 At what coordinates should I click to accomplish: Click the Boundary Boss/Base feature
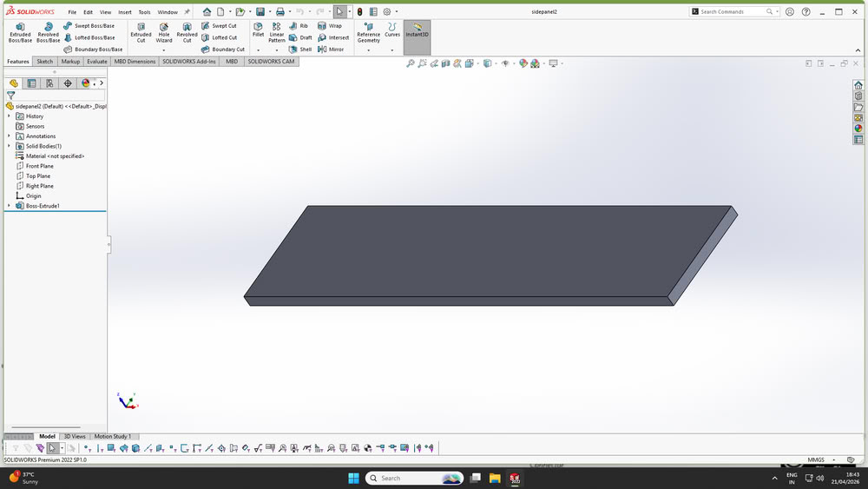pyautogui.click(x=93, y=50)
